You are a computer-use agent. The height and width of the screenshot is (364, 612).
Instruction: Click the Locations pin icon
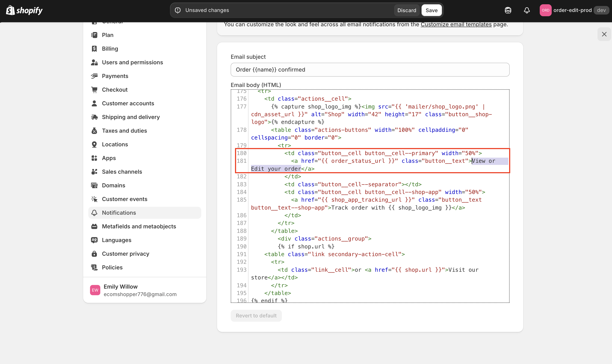[x=94, y=144]
